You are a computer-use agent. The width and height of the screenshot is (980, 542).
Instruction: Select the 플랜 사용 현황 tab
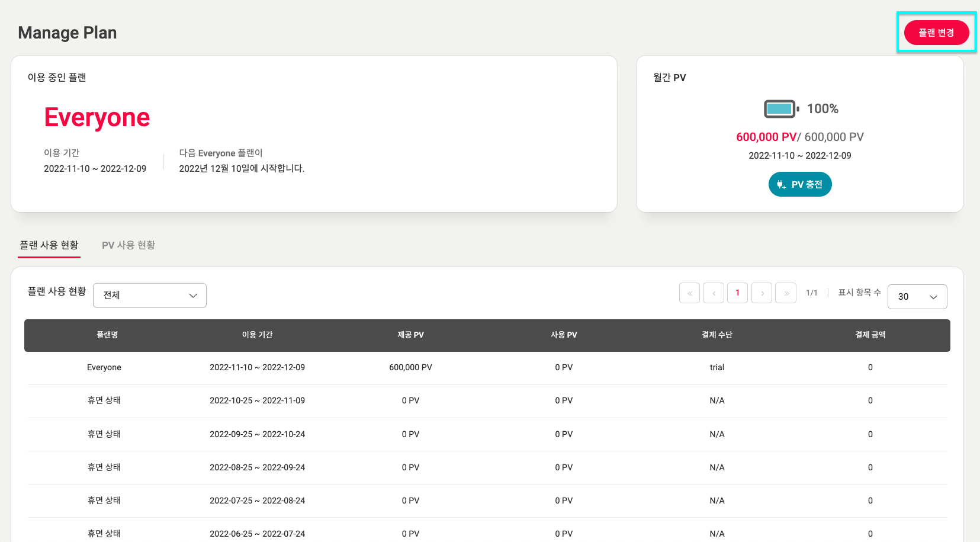[49, 245]
